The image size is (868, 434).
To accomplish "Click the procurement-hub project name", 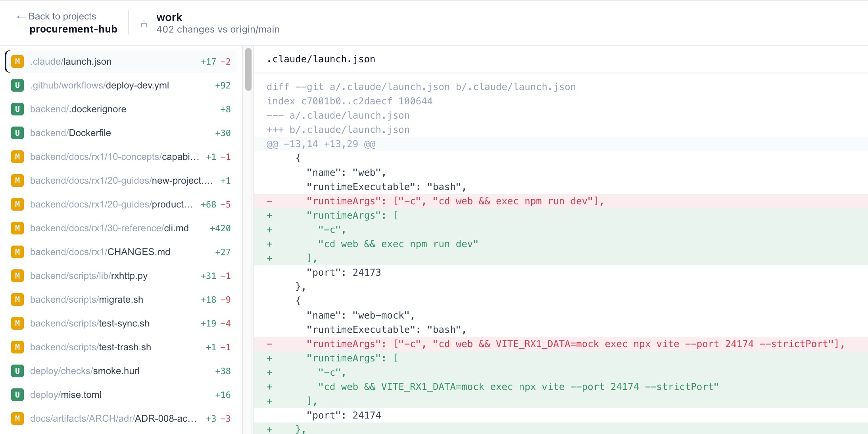I will click(73, 29).
